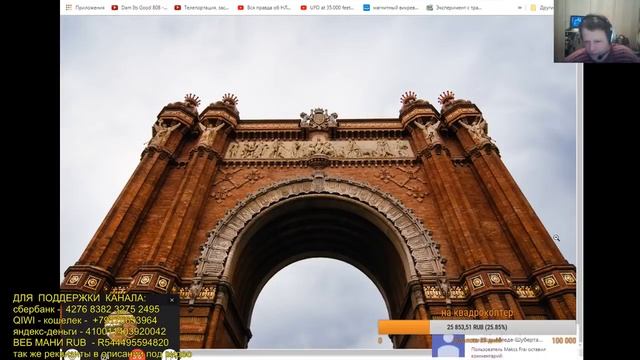This screenshot has width=640, height=360.
Task: Click the сбербанк card number line
Action: [86, 309]
